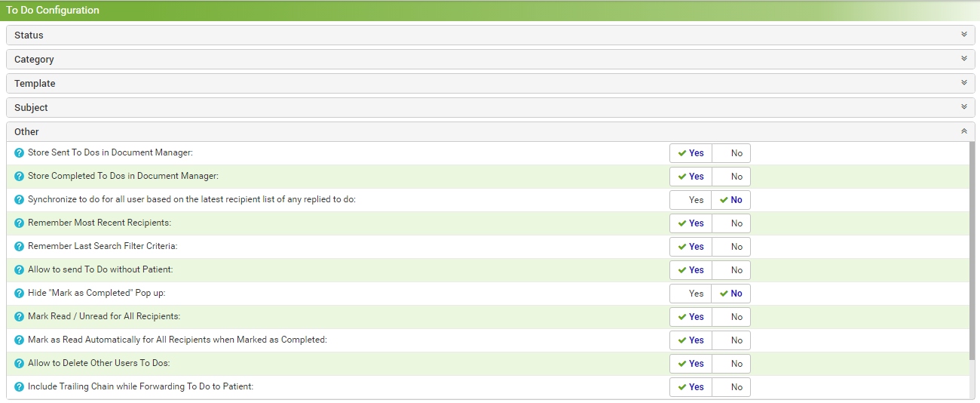Select No for Hide Mark as Completed Pop up

(731, 294)
